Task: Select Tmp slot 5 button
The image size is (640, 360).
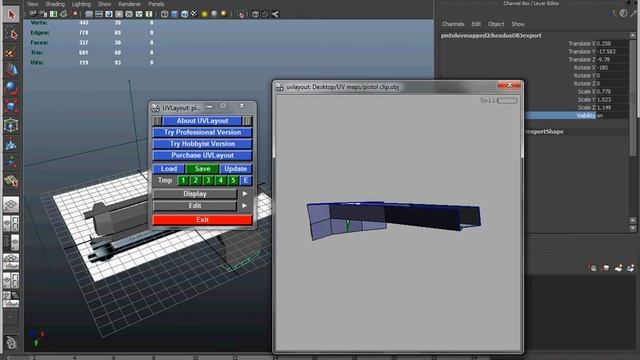Action: tap(233, 180)
